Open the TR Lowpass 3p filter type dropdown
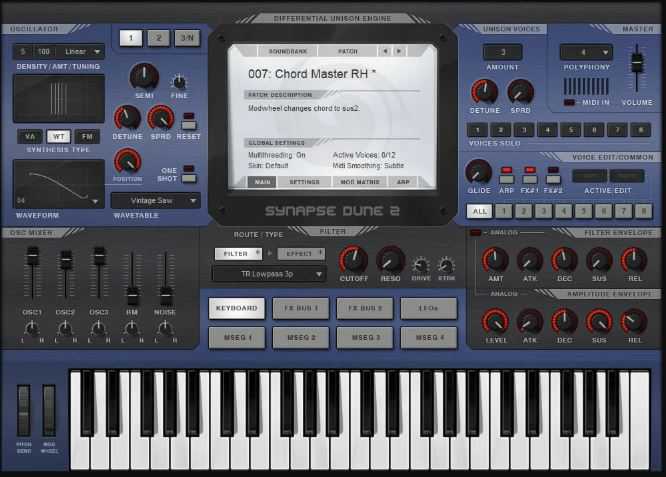Screen dimensions: 666x477 pos(269,274)
